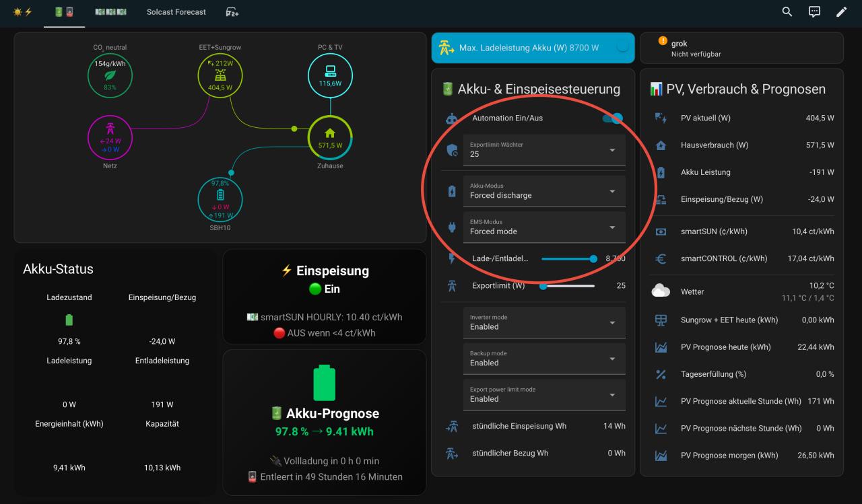Click the EET+Sungrow solar node
862x504 pixels.
click(x=220, y=76)
